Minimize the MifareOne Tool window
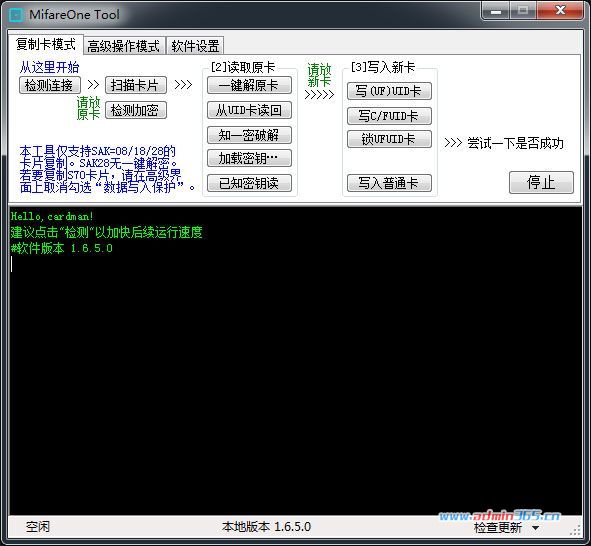 (x=496, y=11)
